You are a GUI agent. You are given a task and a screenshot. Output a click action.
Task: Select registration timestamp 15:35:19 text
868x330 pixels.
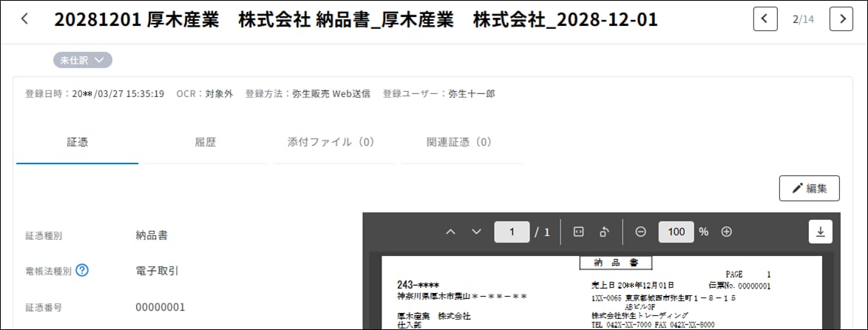(145, 93)
